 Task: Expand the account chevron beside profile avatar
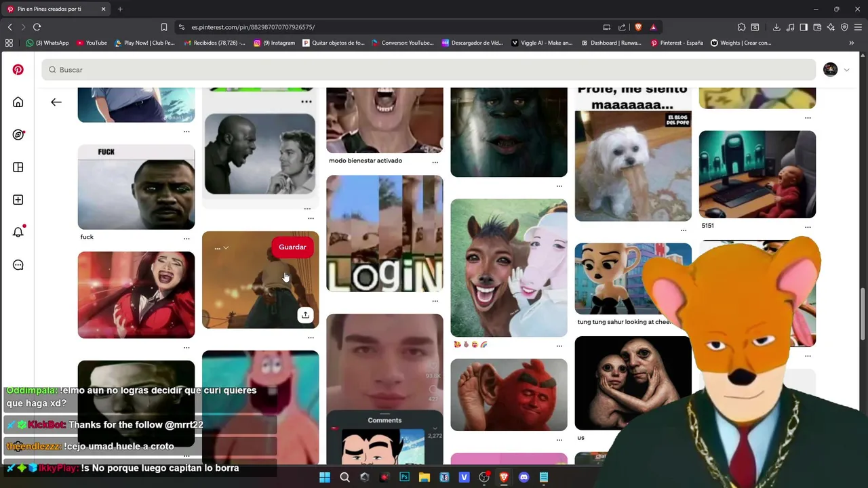click(846, 70)
